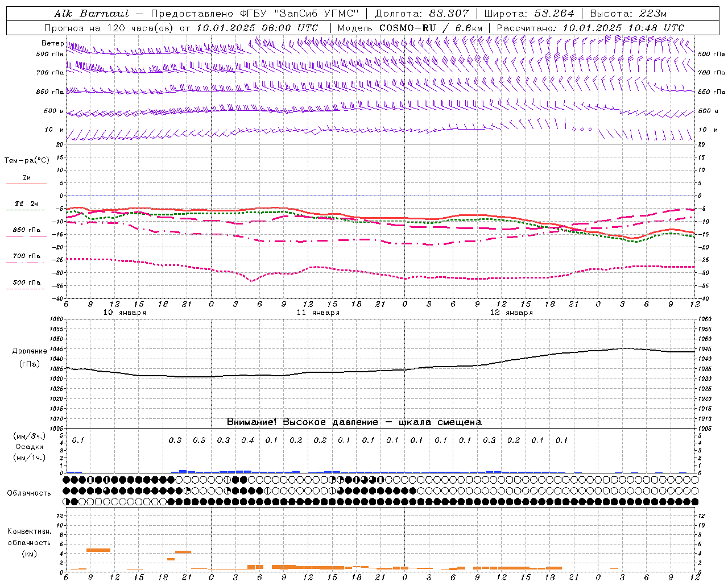Click the '(км)' unit label
728x582 pixels.
(x=29, y=554)
